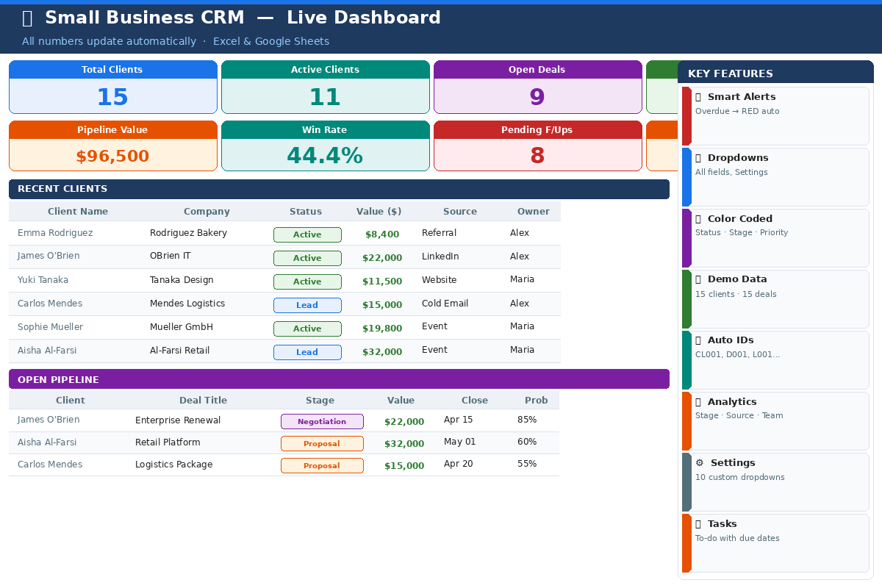The image size is (882, 588).
Task: Click the Smart Alerts feature icon
Action: click(x=698, y=96)
